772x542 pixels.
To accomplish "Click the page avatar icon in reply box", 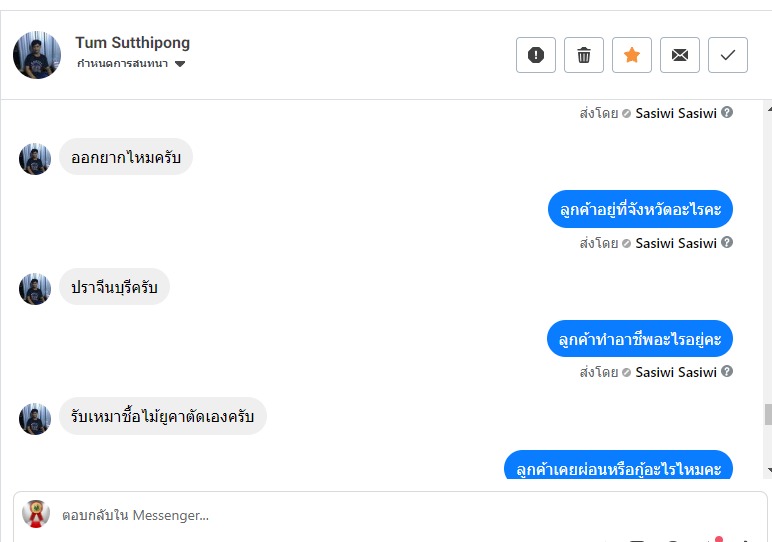I will tap(36, 513).
